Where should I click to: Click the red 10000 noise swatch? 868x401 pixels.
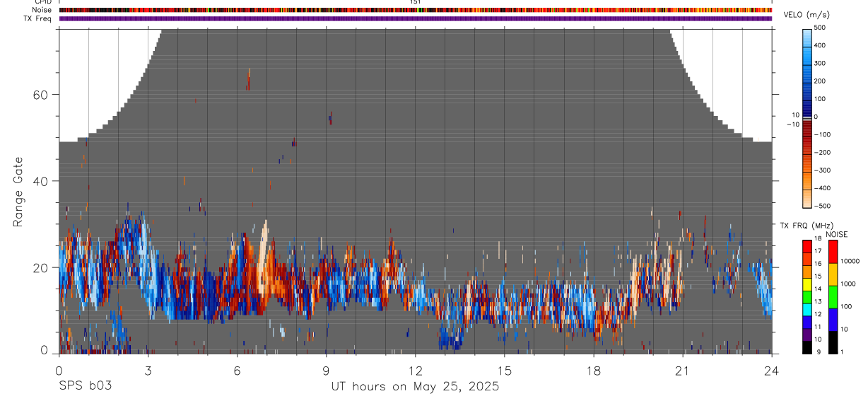coord(832,251)
